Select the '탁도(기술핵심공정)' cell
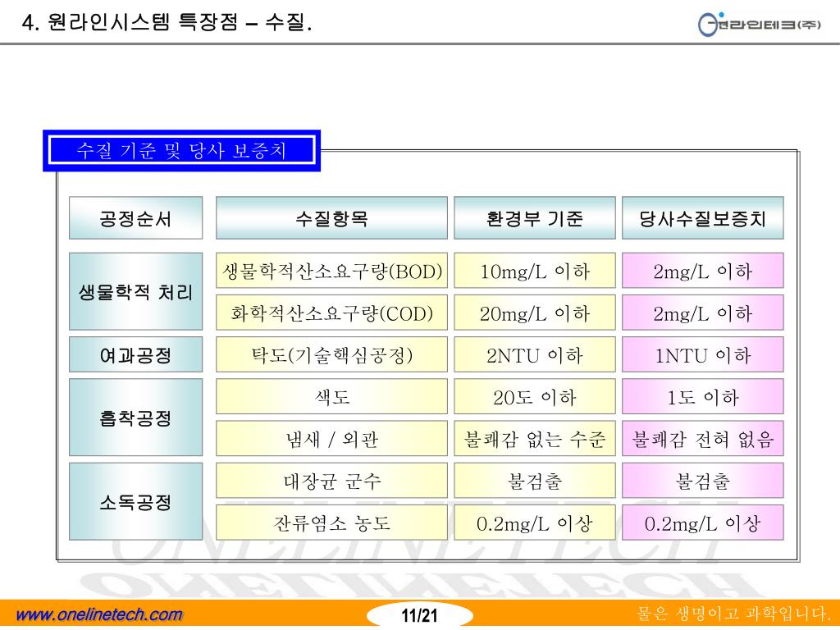The height and width of the screenshot is (630, 840). tap(331, 354)
